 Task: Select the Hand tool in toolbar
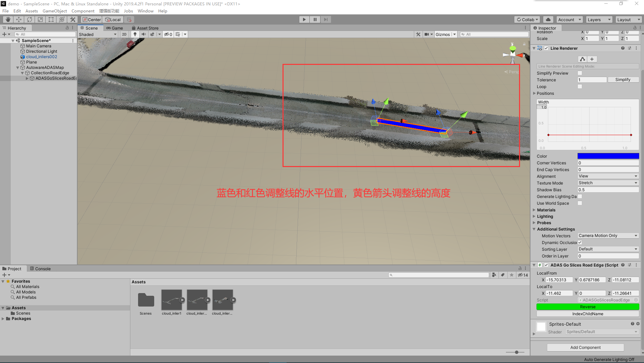click(x=8, y=19)
